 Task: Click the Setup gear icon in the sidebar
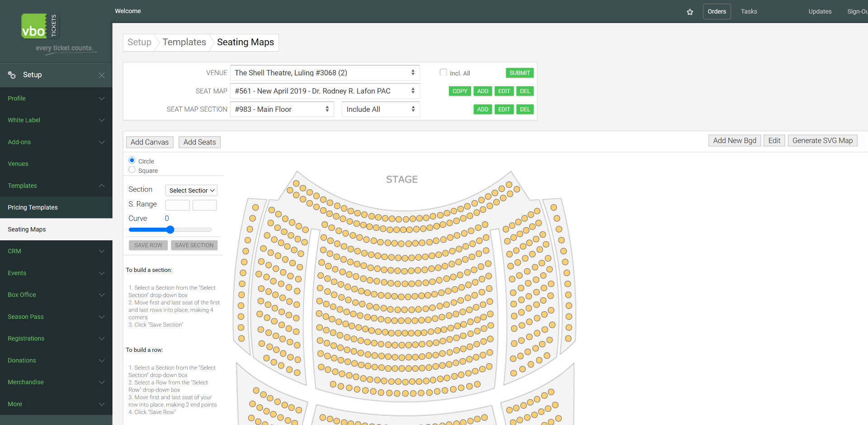10,75
